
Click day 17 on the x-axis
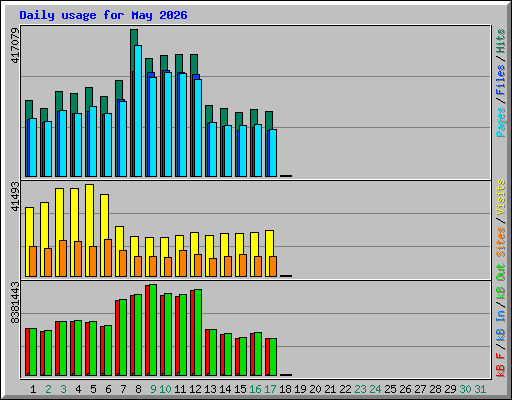(270, 389)
